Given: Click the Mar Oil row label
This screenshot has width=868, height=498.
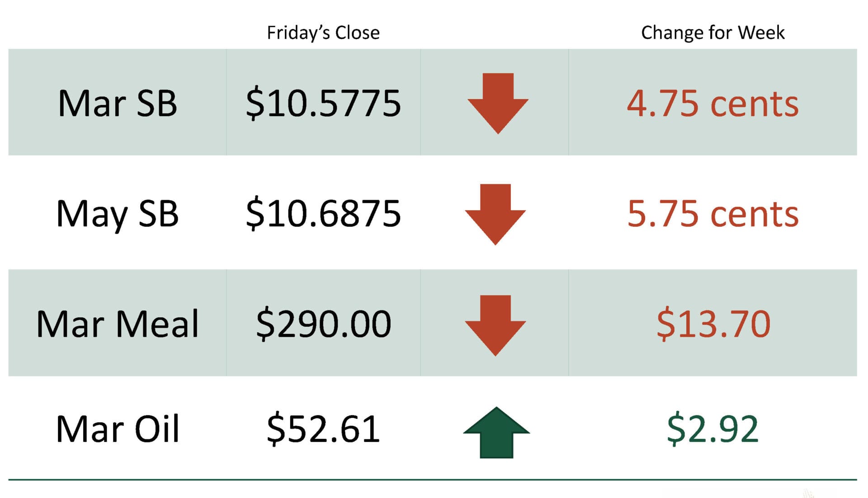Looking at the screenshot, I should coord(118,429).
